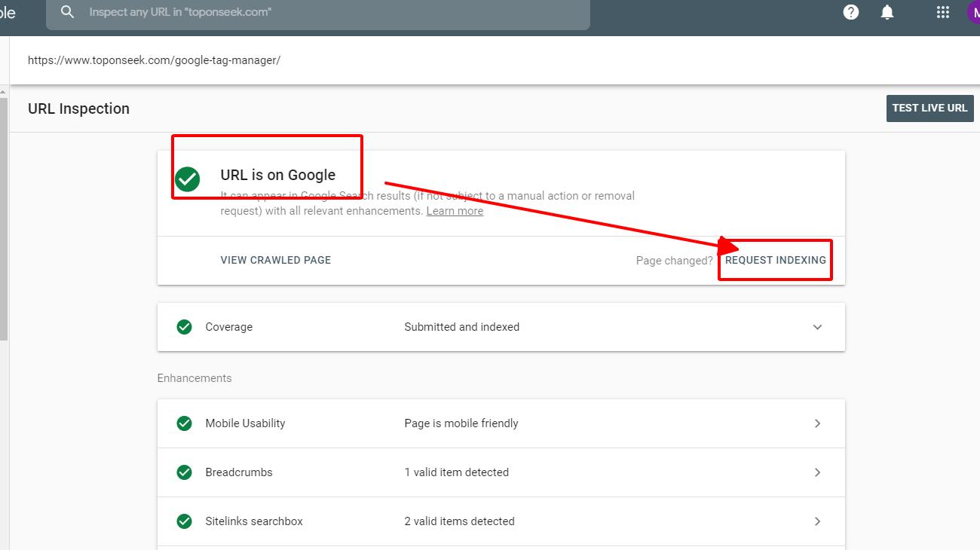Screen dimensions: 980x550
Task: Expand the Coverage section chevron
Action: click(817, 327)
